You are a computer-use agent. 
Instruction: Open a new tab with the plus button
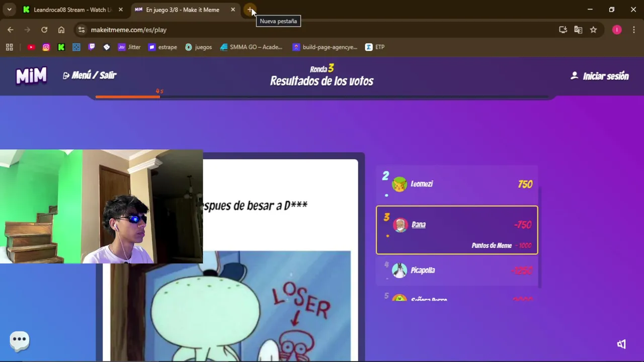coord(250,10)
